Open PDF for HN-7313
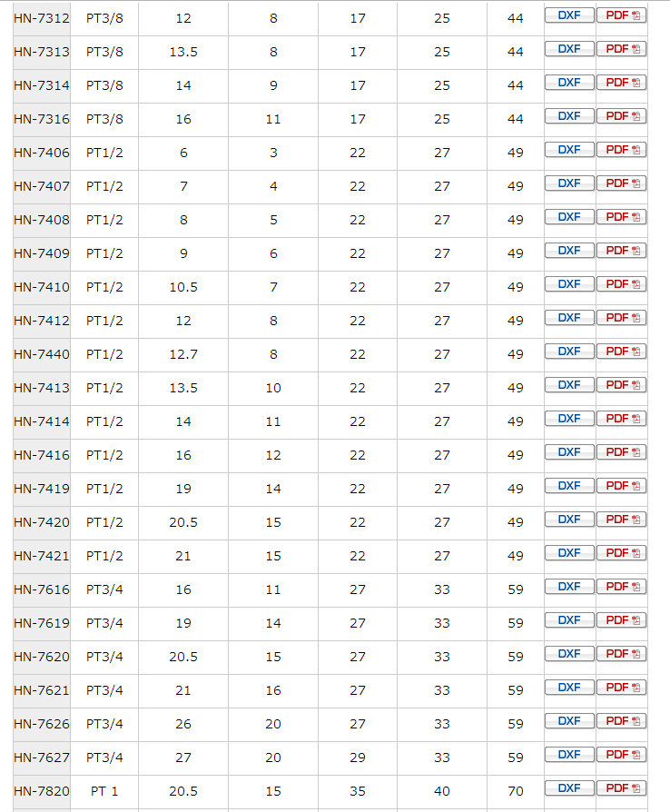This screenshot has height=812, width=670. coord(621,49)
